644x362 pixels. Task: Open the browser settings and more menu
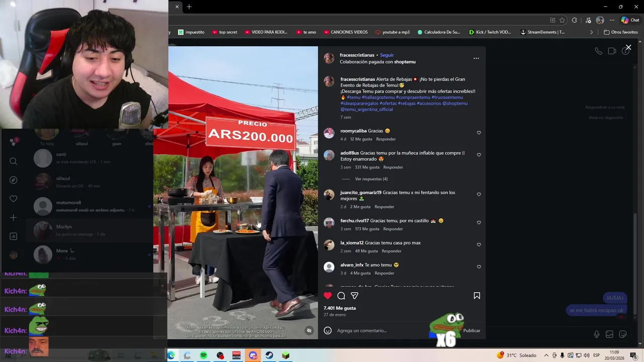click(x=612, y=20)
